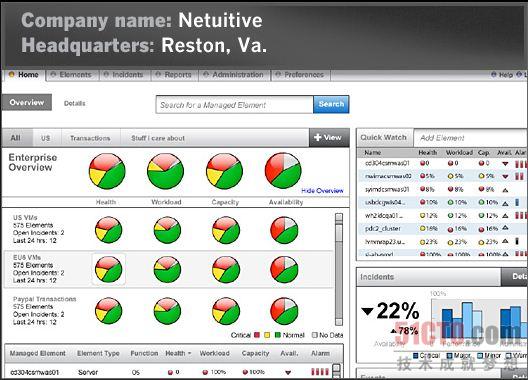Click the blue Search button
The image size is (528, 380).
(x=331, y=104)
